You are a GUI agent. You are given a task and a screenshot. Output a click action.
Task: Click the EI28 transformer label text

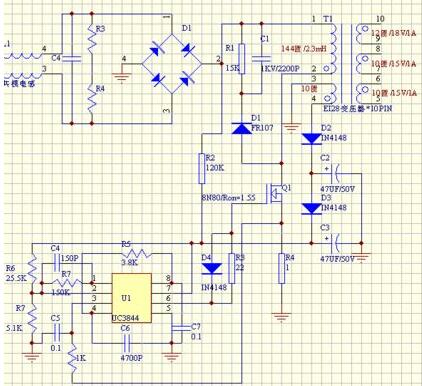pos(358,108)
